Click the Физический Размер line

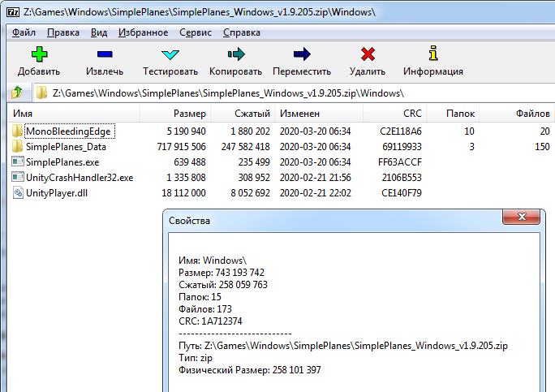pyautogui.click(x=250, y=370)
